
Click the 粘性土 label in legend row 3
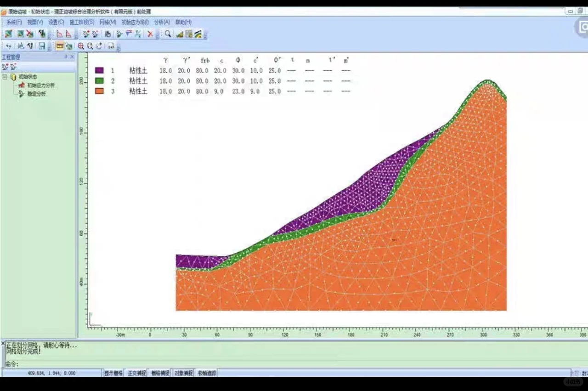coord(138,91)
